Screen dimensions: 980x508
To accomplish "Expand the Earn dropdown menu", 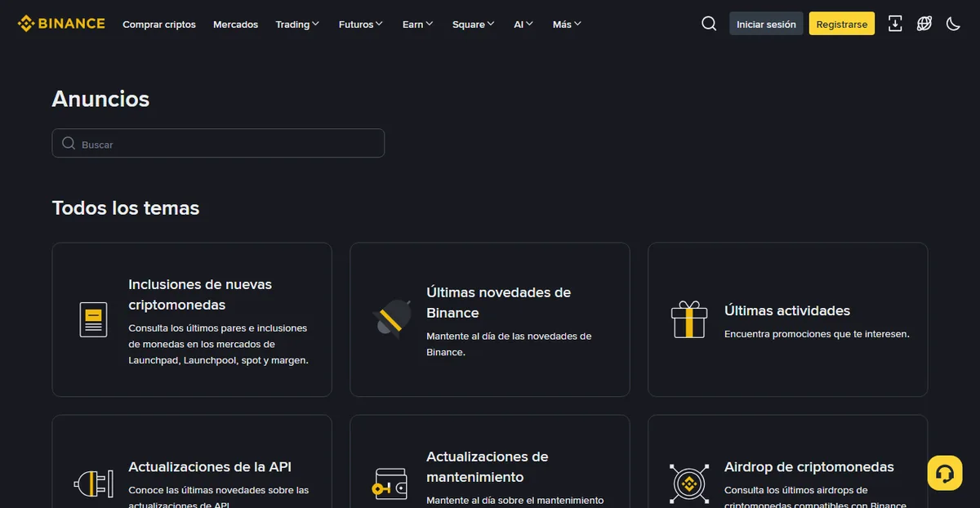I will (418, 25).
